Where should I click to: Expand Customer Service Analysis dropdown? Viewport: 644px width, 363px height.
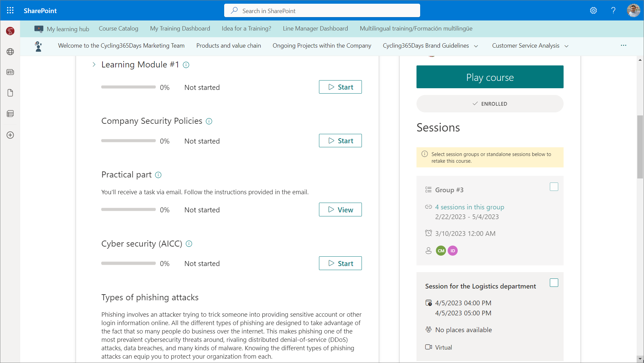(x=566, y=46)
